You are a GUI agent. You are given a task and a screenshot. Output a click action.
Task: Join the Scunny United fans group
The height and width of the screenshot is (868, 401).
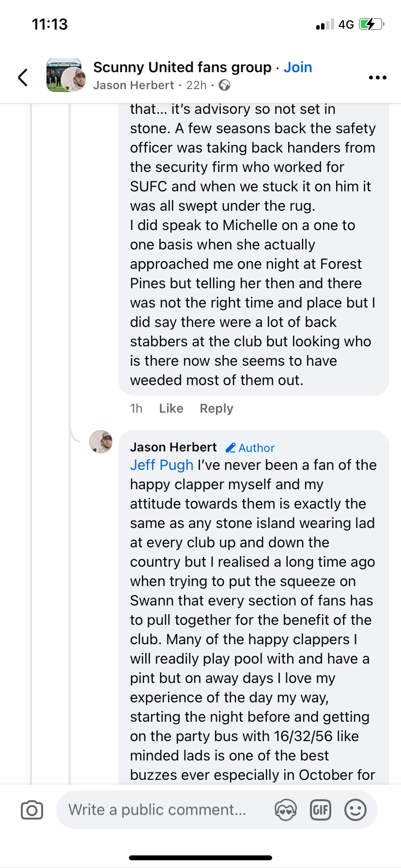point(297,67)
